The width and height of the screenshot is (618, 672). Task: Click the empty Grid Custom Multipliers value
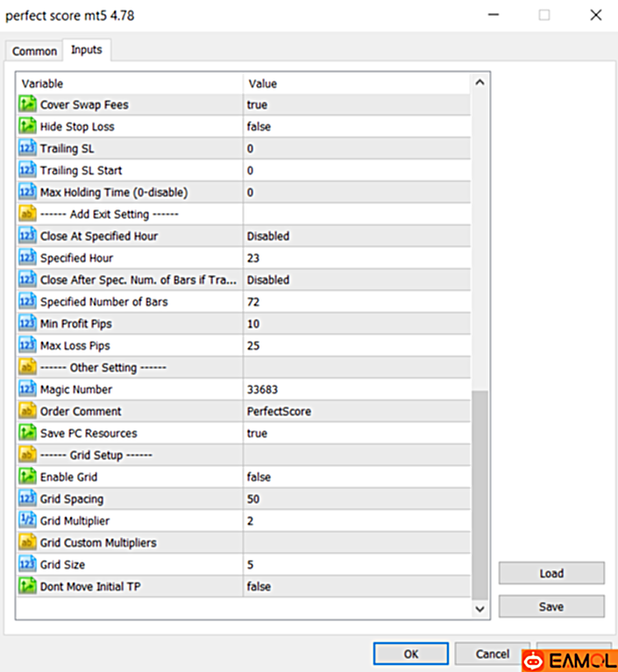[357, 542]
